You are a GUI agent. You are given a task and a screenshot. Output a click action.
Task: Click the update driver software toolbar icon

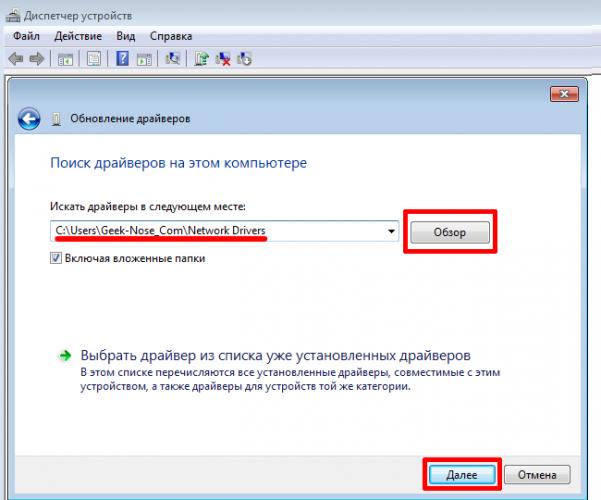coord(201,59)
